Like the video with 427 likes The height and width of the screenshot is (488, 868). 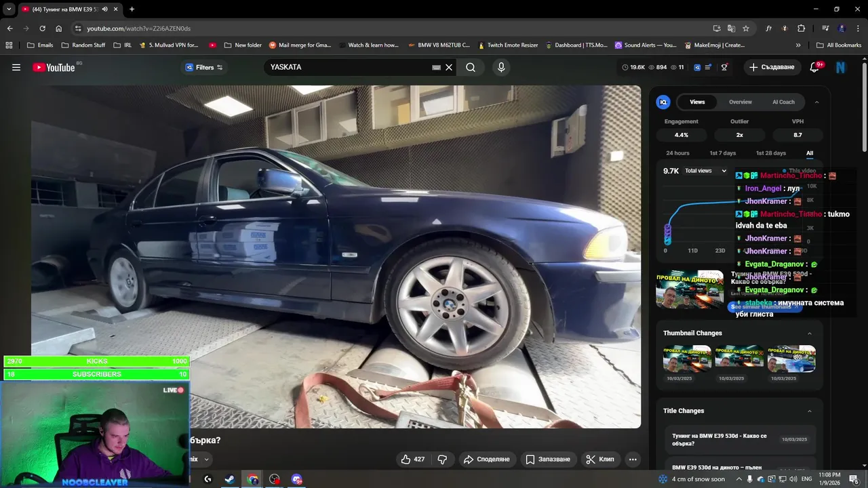(x=413, y=459)
